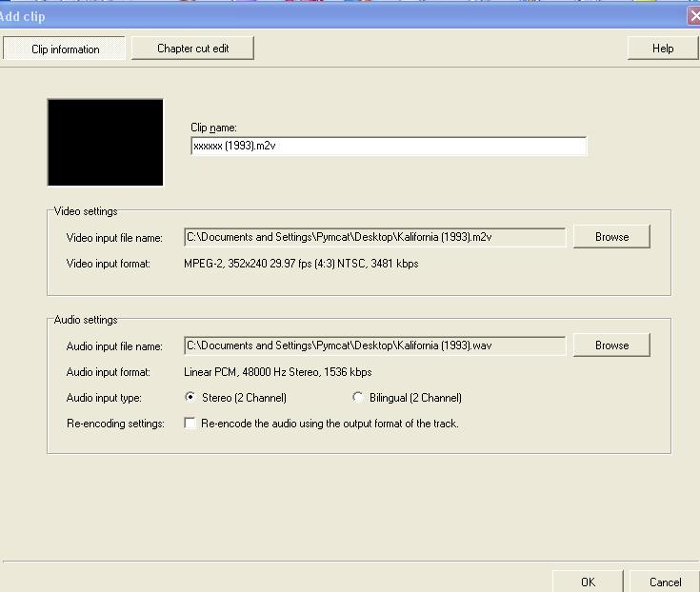
Task: Enable re-encode the audio checkbox
Action: pyautogui.click(x=190, y=423)
